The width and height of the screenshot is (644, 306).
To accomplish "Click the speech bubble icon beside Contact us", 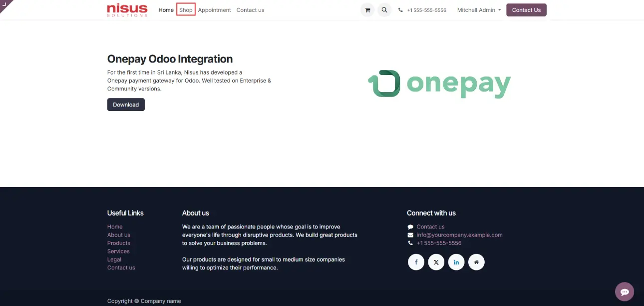I will click(x=410, y=227).
